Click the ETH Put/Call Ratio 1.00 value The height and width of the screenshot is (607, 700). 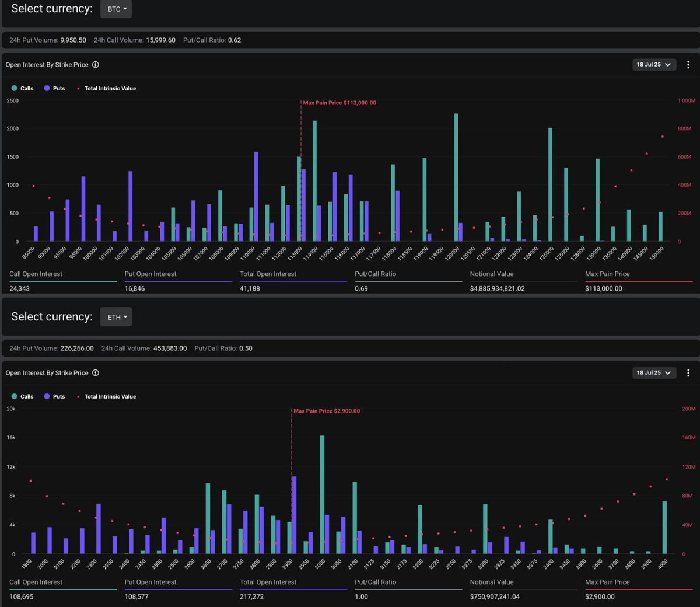coord(361,596)
